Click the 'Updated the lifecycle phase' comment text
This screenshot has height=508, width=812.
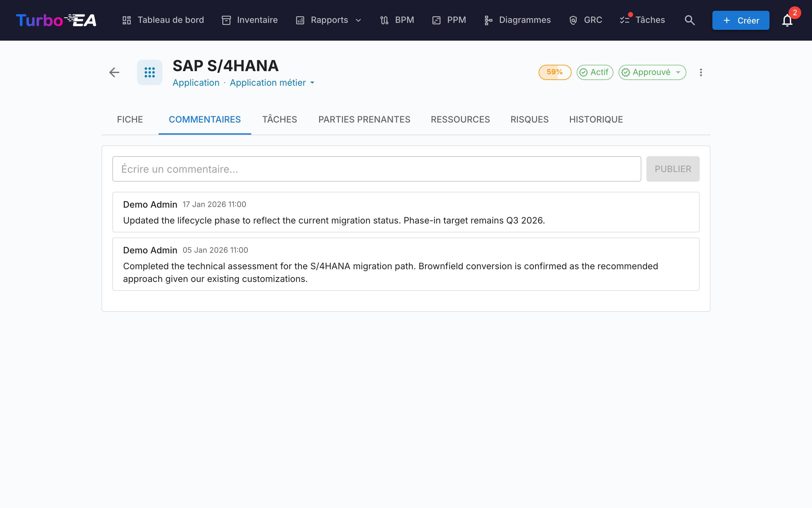pos(334,220)
